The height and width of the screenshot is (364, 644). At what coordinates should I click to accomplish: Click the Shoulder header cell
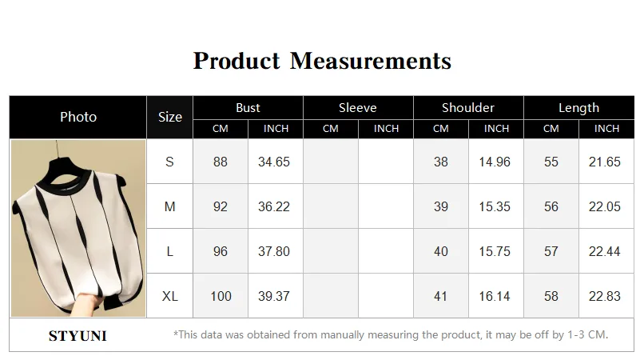(468, 108)
